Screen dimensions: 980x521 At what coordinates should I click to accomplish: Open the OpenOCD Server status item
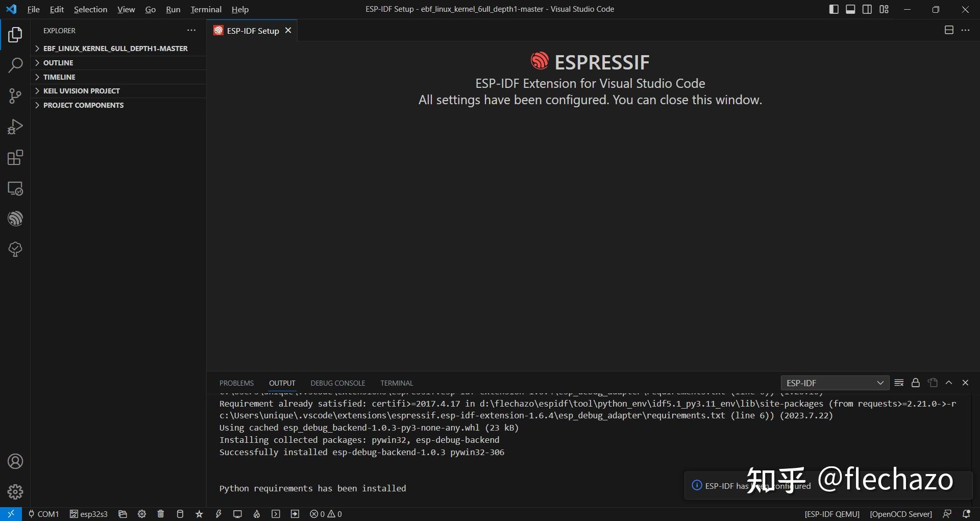(x=900, y=514)
